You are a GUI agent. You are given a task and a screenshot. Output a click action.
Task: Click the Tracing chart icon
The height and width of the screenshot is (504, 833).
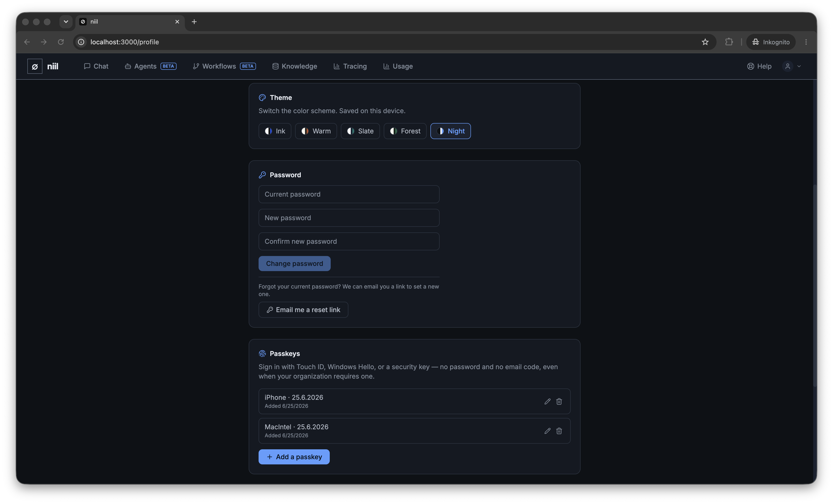[336, 66]
